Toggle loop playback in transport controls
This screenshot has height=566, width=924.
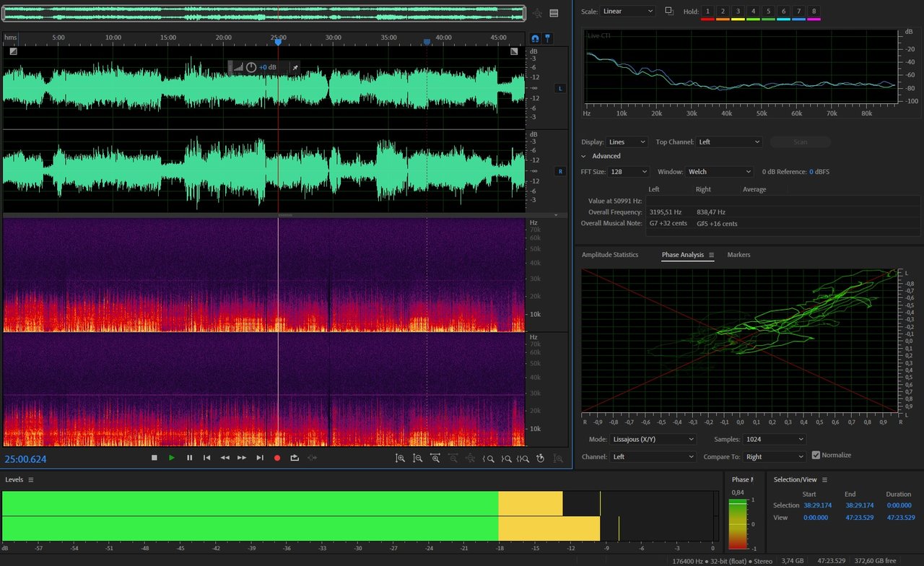pyautogui.click(x=295, y=458)
